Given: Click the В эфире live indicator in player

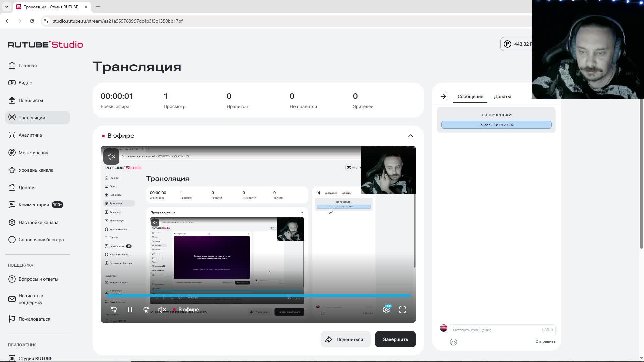Looking at the screenshot, I should [x=186, y=310].
